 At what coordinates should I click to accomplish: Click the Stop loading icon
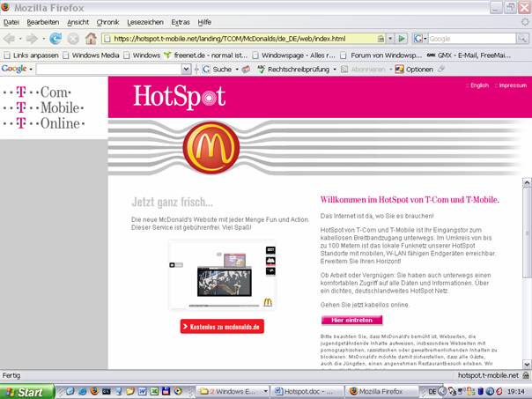(73, 39)
